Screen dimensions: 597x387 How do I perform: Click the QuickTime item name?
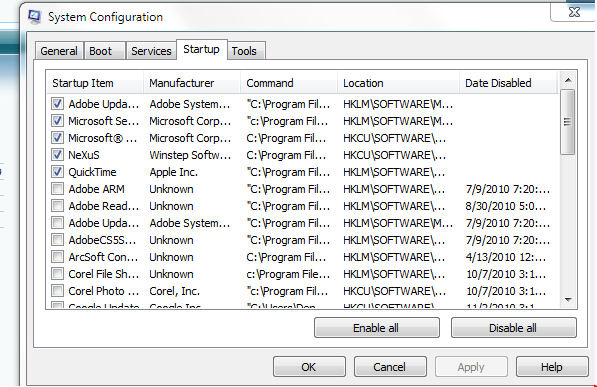pos(92,172)
